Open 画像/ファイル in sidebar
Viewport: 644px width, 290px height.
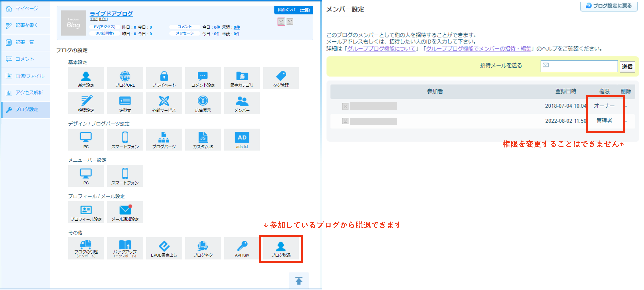pos(26,76)
